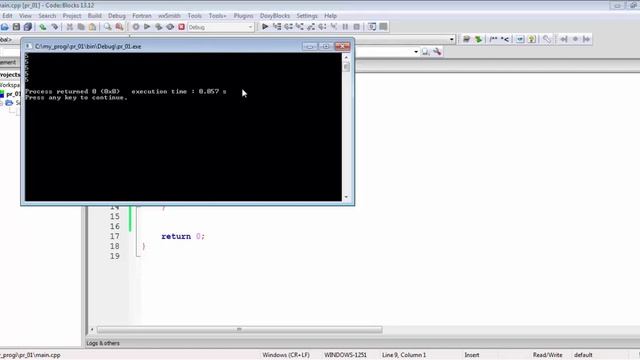Click the search icon next to the wrench
This screenshot has height=360, width=640.
[x=426, y=52]
